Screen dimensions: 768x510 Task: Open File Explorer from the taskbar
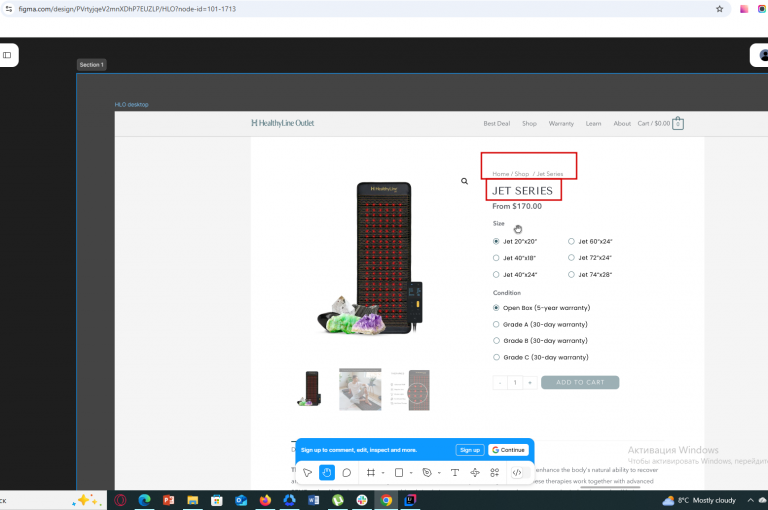[192, 500]
